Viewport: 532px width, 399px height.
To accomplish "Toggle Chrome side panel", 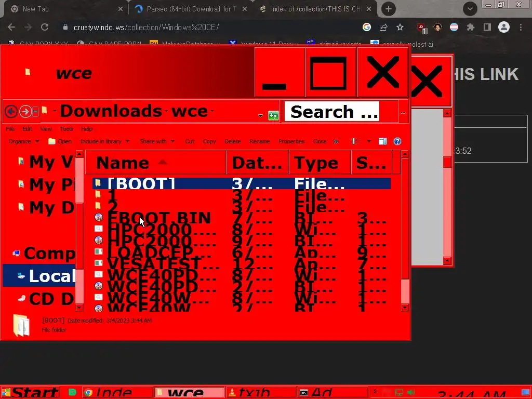I will [x=487, y=27].
